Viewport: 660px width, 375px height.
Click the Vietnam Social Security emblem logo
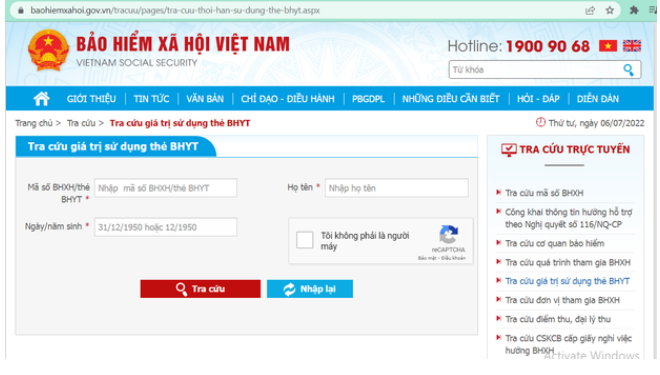48,51
